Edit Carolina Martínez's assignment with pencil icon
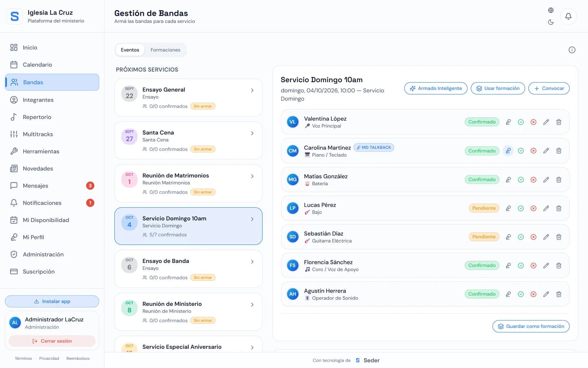This screenshot has width=588, height=368. click(546, 151)
